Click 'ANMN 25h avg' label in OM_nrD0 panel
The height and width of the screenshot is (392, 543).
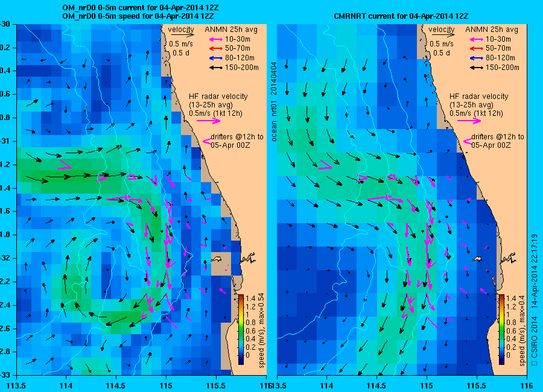[x=231, y=30]
